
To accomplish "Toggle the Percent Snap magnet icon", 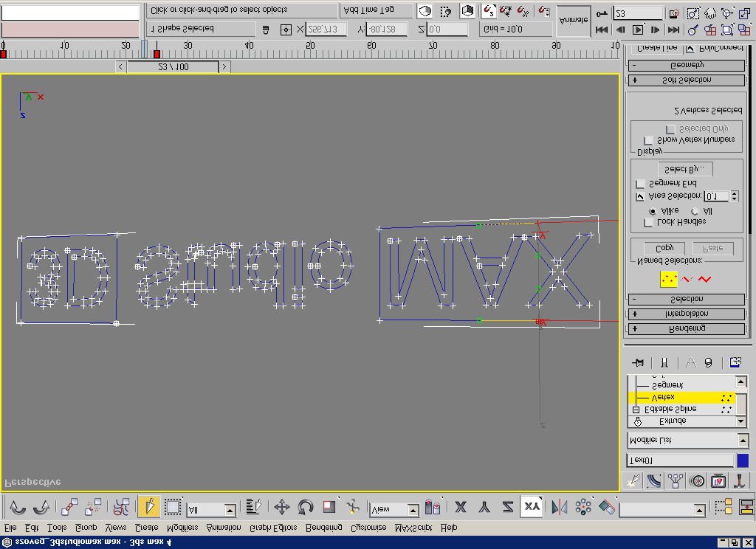I will coord(522,10).
